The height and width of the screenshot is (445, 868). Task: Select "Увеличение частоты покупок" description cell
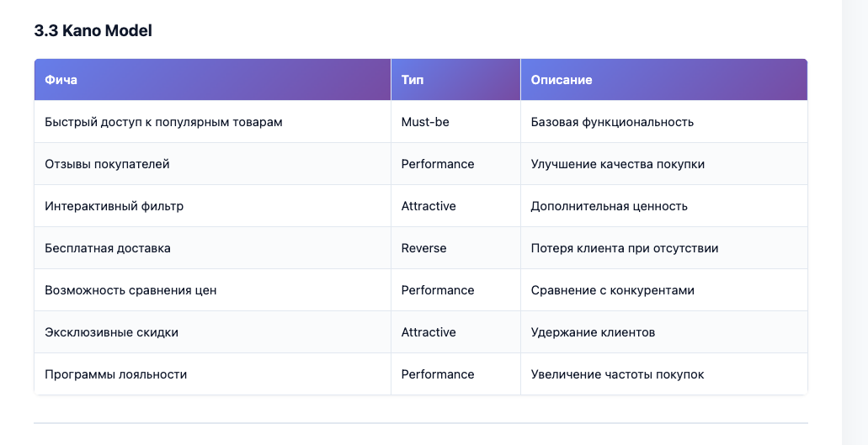click(663, 373)
